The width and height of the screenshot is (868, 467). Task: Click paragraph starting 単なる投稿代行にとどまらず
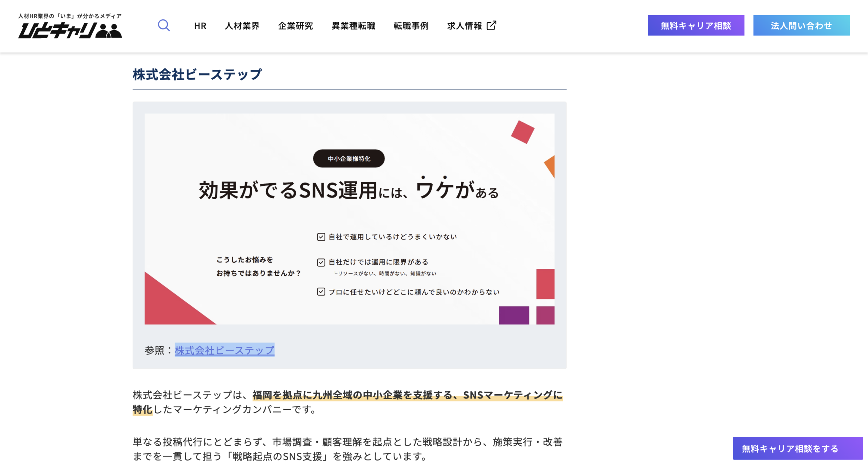tap(348, 449)
